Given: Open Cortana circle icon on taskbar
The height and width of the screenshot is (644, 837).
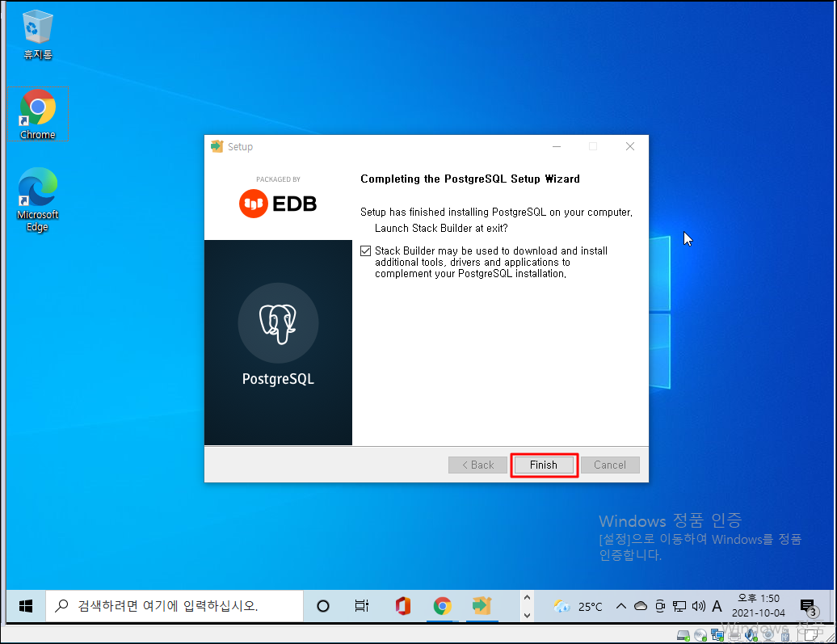Looking at the screenshot, I should tap(323, 605).
